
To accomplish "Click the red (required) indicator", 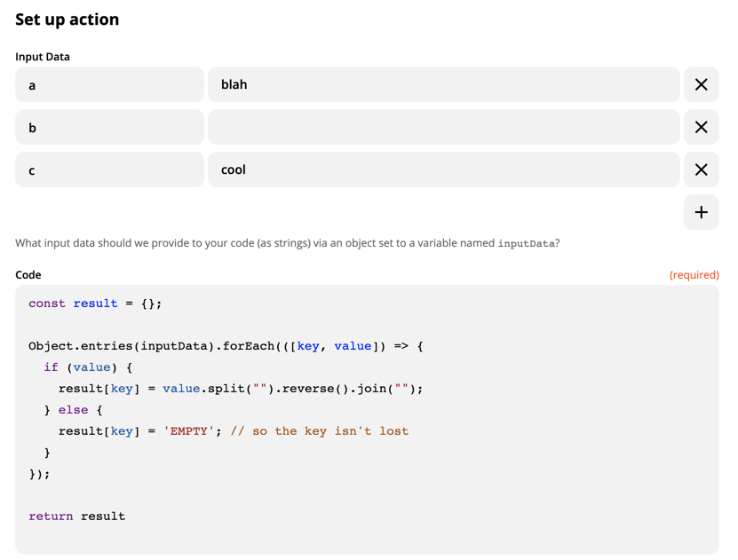I will (x=694, y=275).
